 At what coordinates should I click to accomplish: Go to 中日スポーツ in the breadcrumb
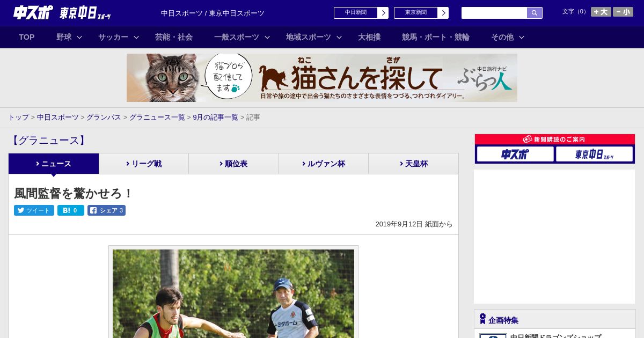58,117
